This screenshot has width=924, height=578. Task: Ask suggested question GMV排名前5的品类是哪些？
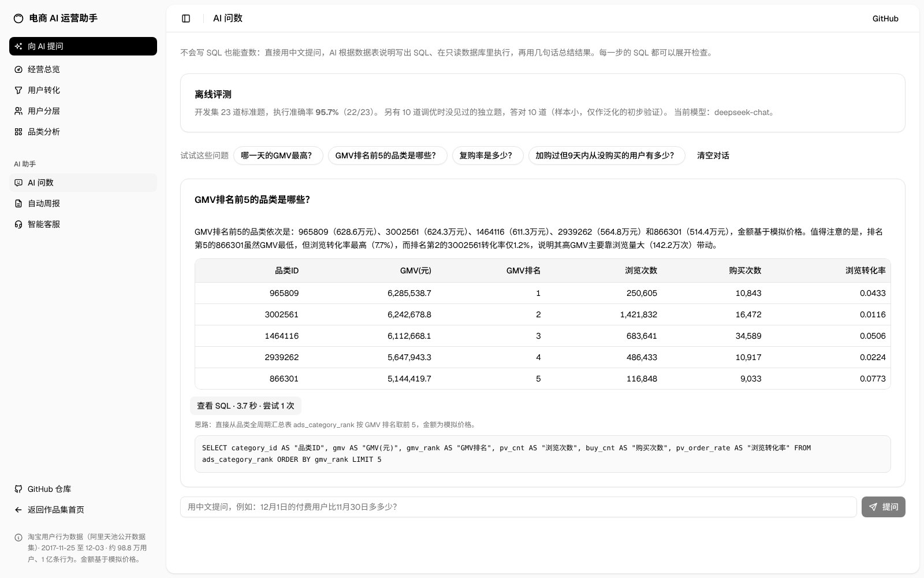pos(388,155)
